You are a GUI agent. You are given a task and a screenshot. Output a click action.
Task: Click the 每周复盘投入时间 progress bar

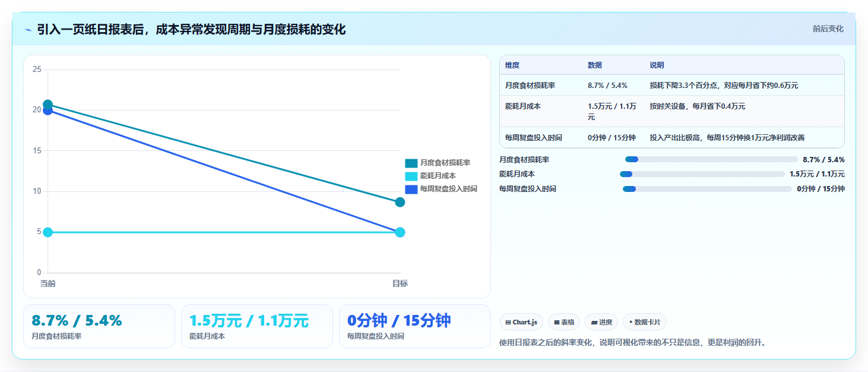pyautogui.click(x=707, y=189)
